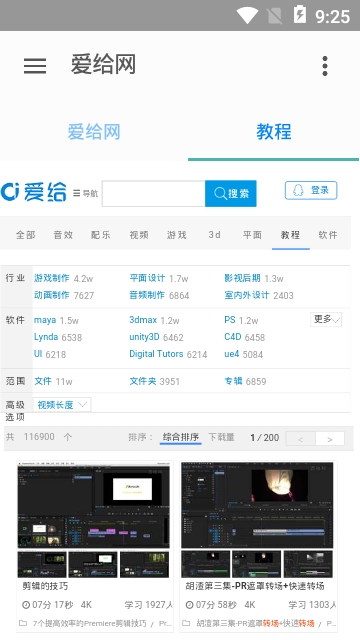Click the 搜索 search button

[x=231, y=193]
